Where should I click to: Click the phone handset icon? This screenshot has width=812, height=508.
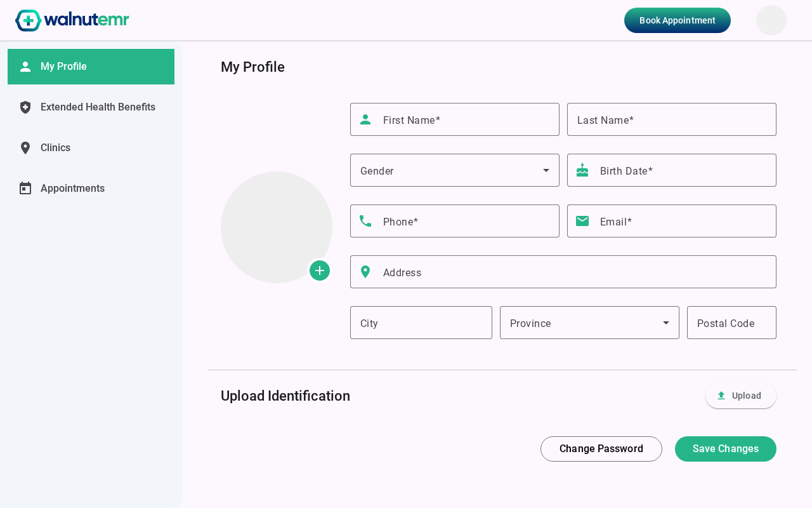[365, 221]
